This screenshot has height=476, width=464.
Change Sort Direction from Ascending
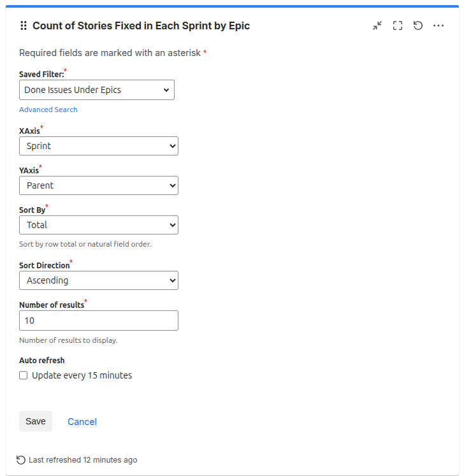99,280
